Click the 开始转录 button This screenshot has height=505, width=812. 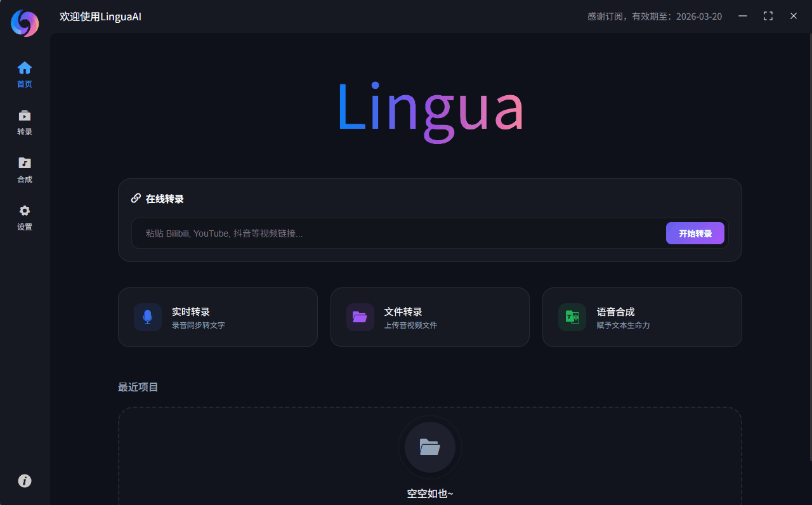coord(695,233)
